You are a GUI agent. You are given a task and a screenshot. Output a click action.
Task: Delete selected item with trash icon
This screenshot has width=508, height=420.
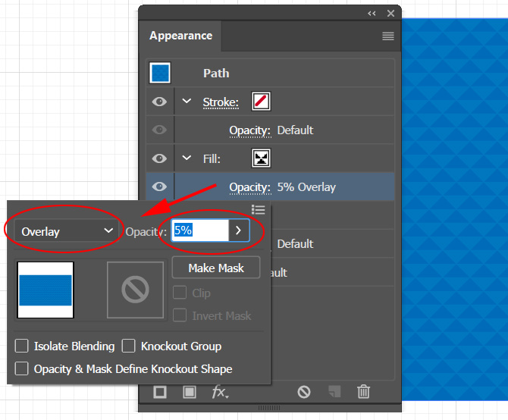[x=364, y=392]
